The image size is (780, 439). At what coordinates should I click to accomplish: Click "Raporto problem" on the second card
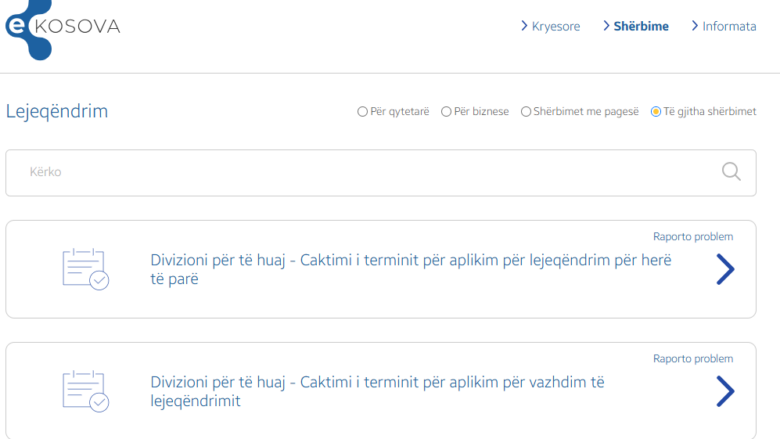(x=693, y=359)
